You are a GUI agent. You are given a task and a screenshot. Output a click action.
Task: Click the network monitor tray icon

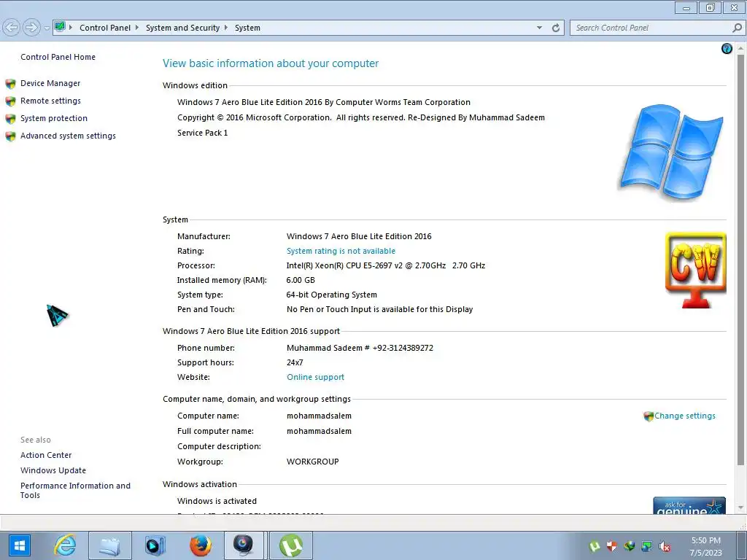click(x=647, y=546)
